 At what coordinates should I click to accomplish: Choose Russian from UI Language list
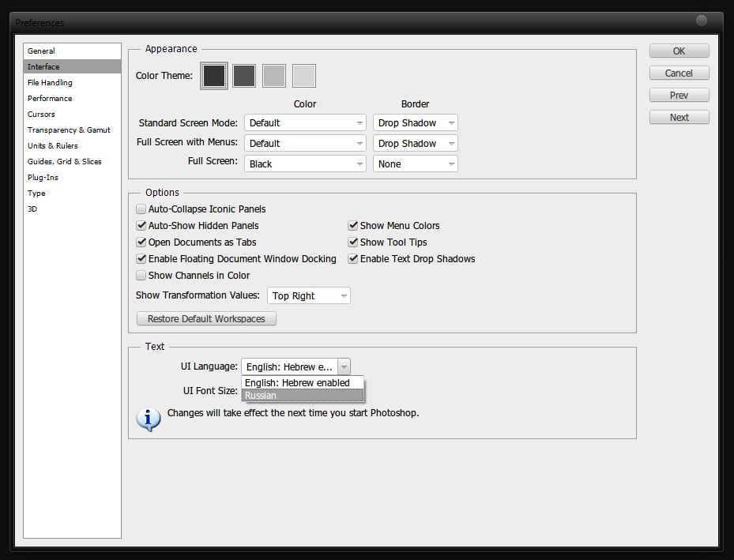pos(303,395)
